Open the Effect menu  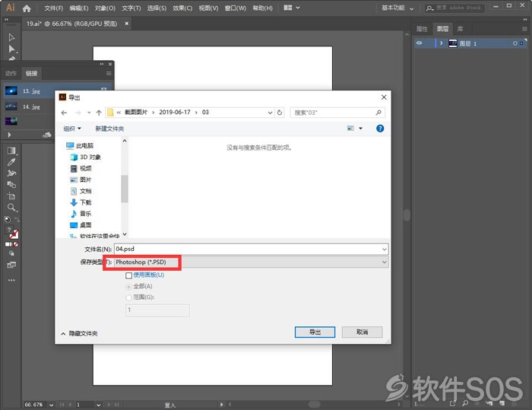pos(182,8)
